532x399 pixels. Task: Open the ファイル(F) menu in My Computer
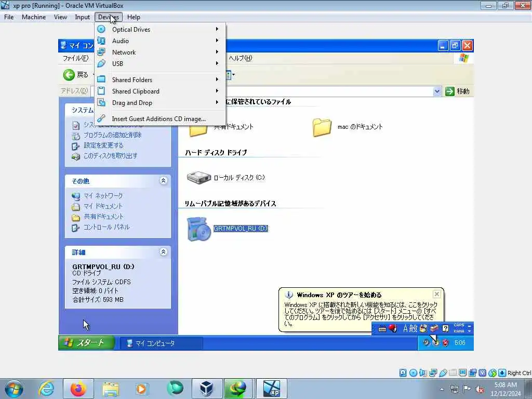coord(75,58)
